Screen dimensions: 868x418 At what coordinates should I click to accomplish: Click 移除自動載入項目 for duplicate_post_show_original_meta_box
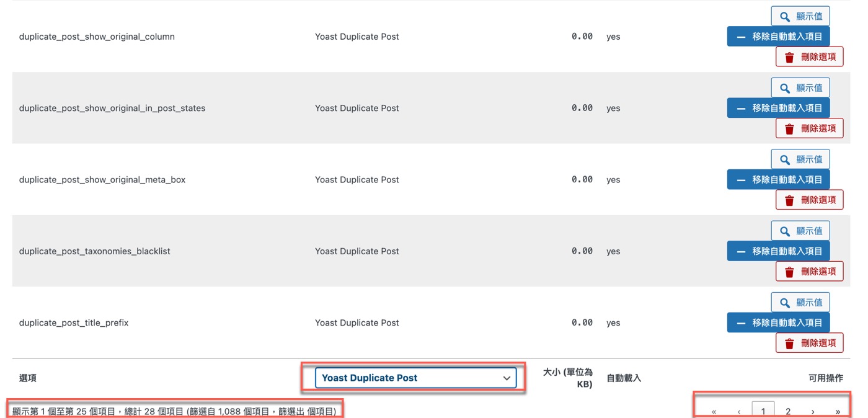[779, 180]
